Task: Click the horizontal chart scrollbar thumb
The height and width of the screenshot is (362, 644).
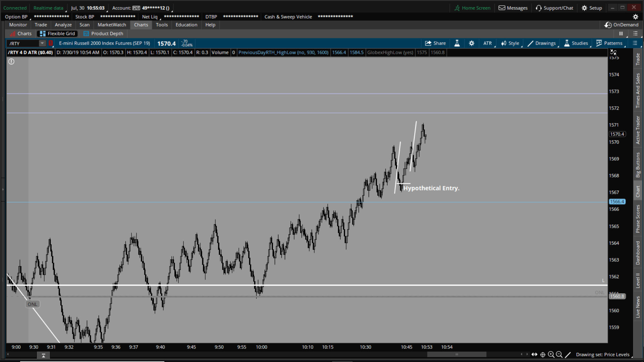Action: tap(457, 354)
